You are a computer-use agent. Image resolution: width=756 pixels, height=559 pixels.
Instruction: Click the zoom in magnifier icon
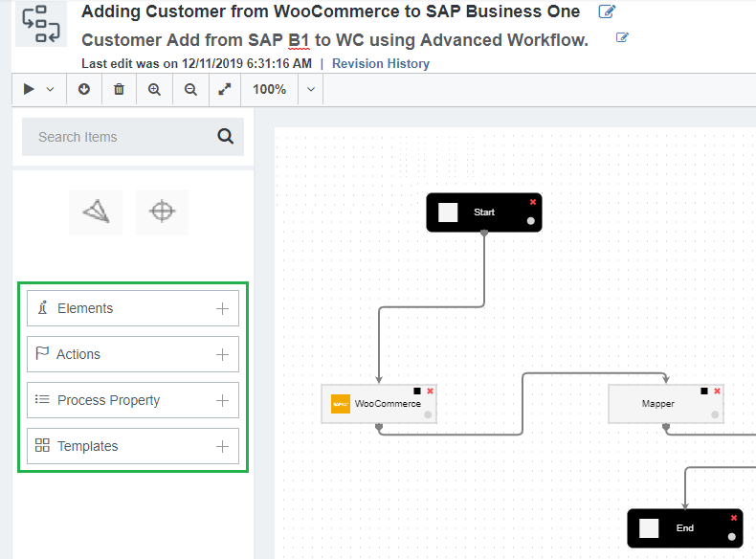pyautogui.click(x=154, y=89)
